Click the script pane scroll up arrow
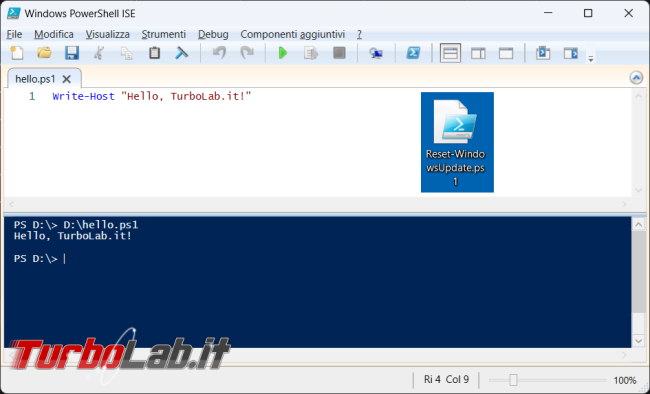Image resolution: width=650 pixels, height=394 pixels. pos(638,97)
